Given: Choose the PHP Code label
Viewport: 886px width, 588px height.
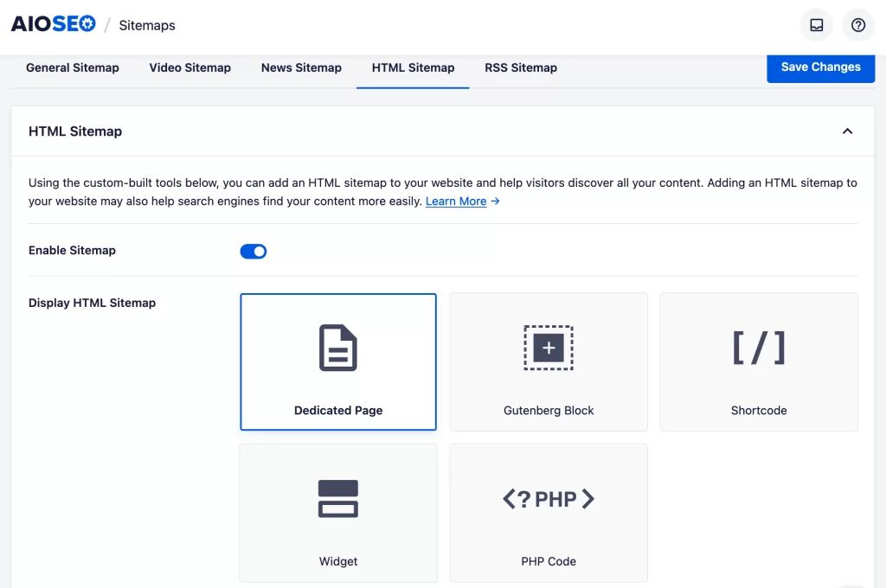Looking at the screenshot, I should (548, 561).
